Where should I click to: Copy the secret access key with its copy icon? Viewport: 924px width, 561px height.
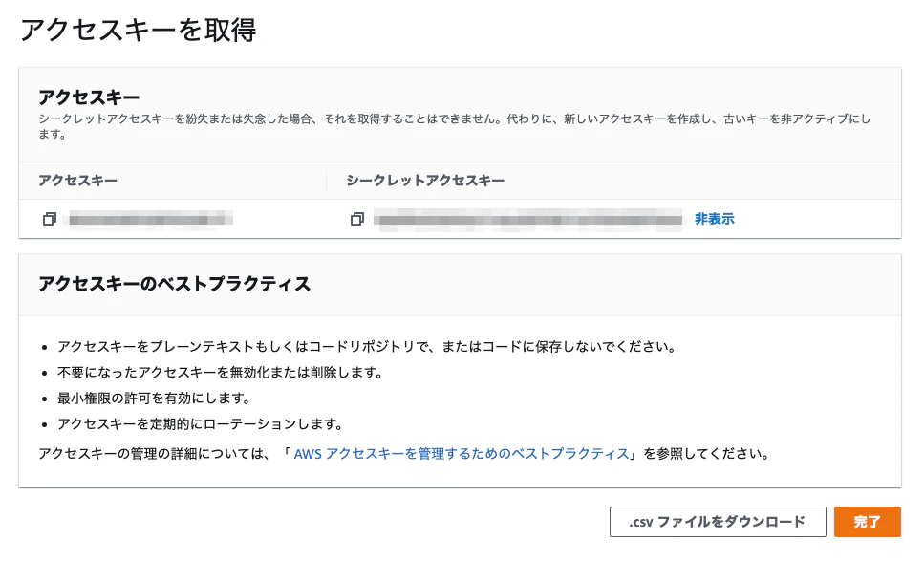point(357,219)
